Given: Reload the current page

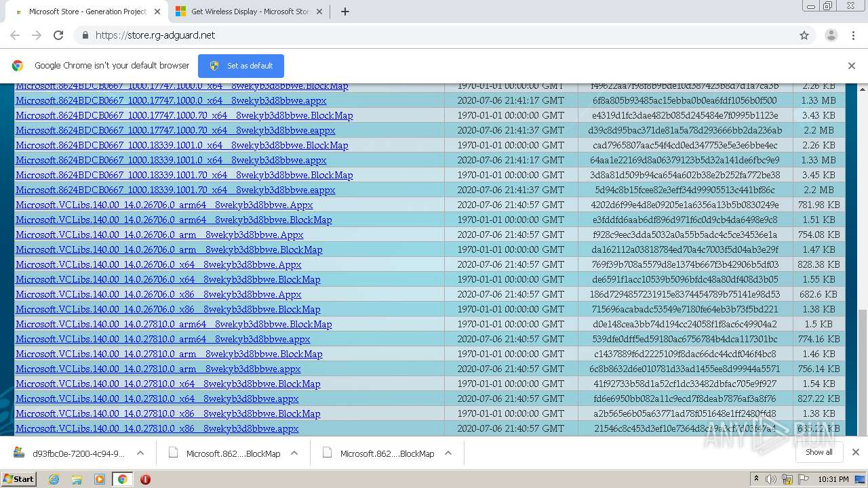Looking at the screenshot, I should click(x=58, y=35).
